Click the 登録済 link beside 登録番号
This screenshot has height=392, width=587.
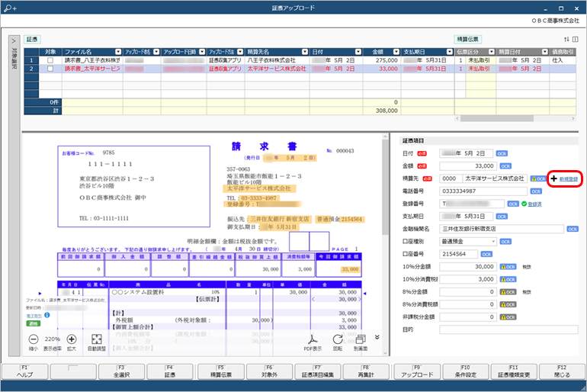534,204
